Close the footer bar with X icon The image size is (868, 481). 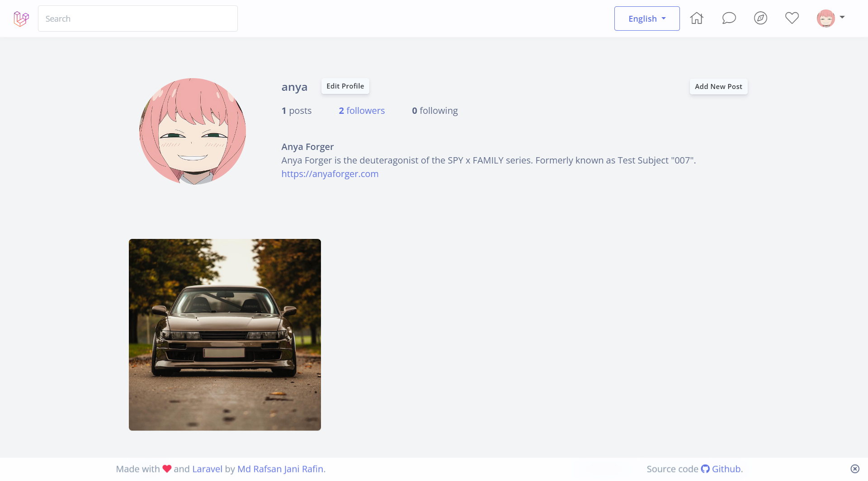854,469
